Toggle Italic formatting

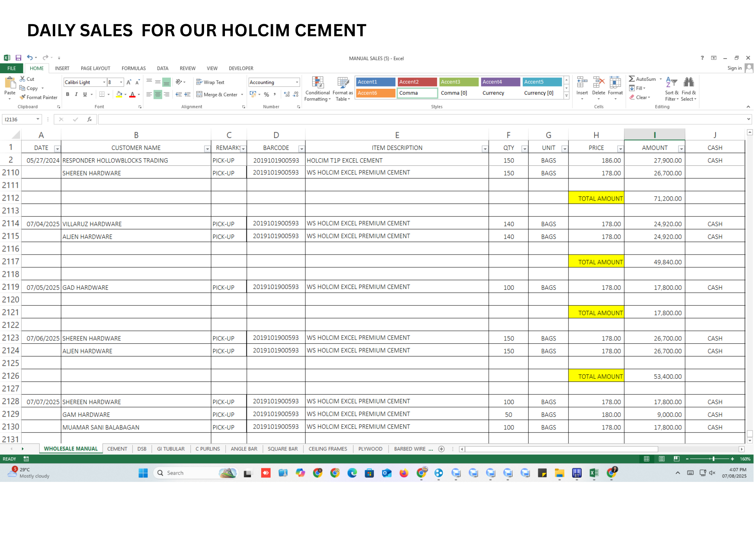[76, 94]
